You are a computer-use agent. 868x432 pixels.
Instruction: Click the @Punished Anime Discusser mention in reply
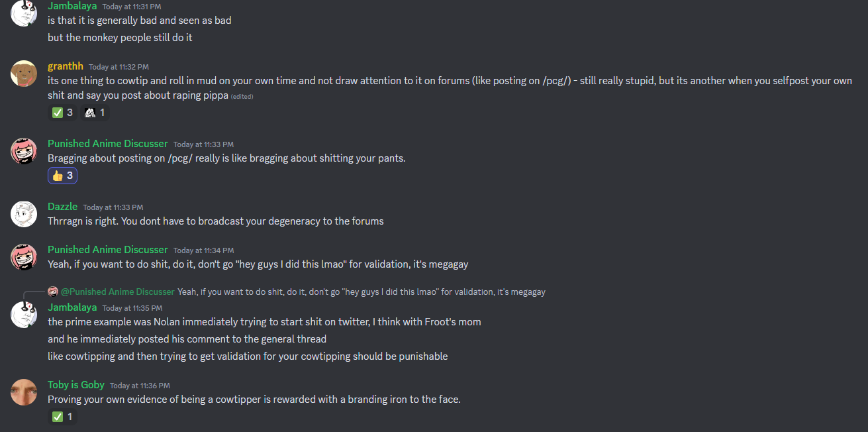pyautogui.click(x=118, y=292)
